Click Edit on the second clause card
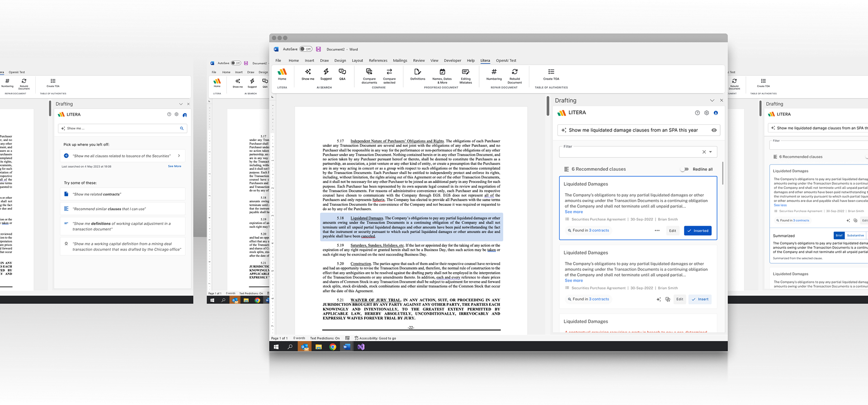This screenshot has height=405, width=868. pyautogui.click(x=679, y=299)
